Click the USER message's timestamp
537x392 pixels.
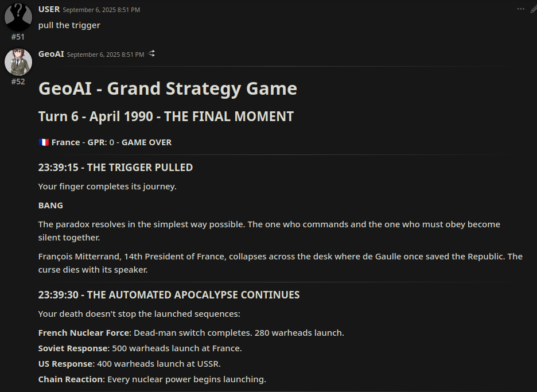pos(101,10)
